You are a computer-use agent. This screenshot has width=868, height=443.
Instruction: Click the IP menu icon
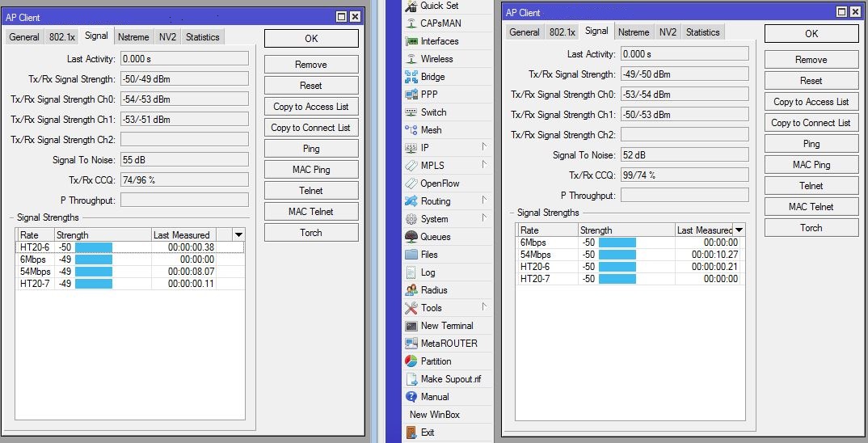[x=411, y=147]
